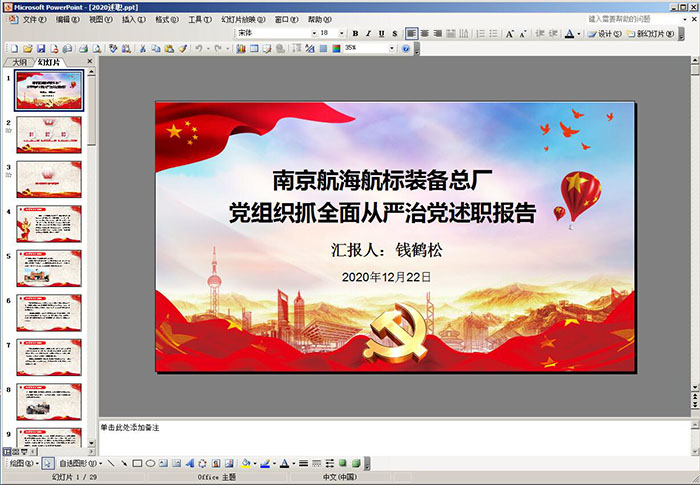The image size is (700, 485).
Task: Align text right
Action: 438,33
